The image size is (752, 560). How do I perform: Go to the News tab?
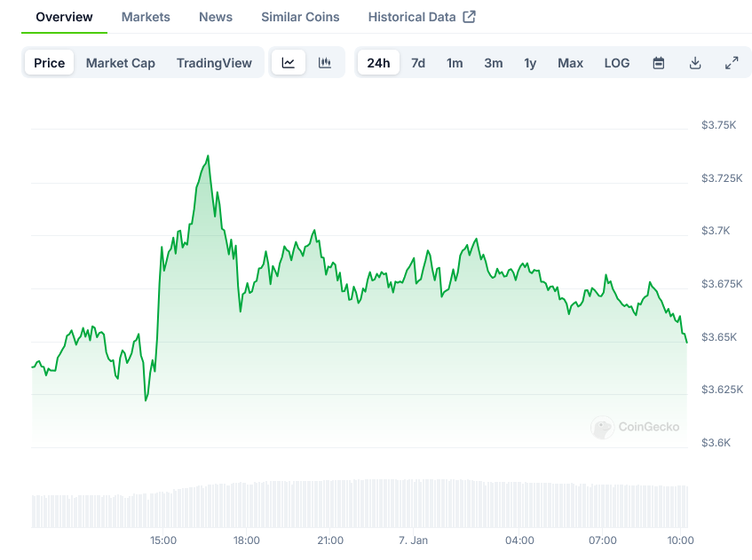click(216, 17)
